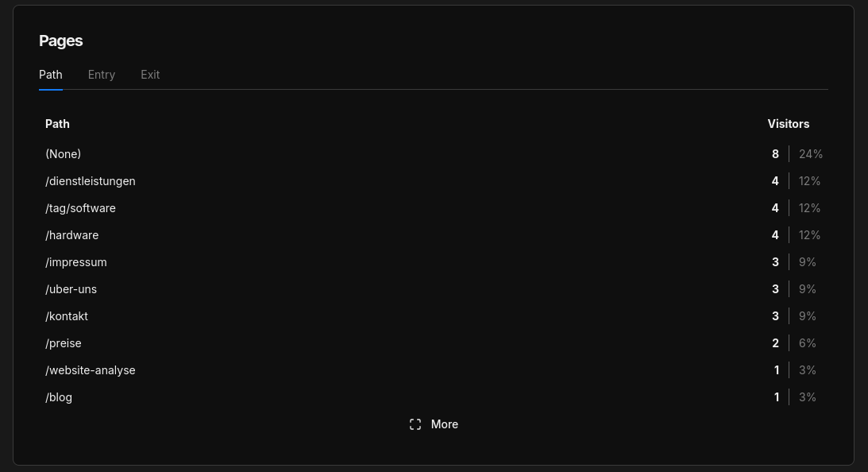Select the /hardware path row
The image size is (868, 472).
tap(72, 235)
